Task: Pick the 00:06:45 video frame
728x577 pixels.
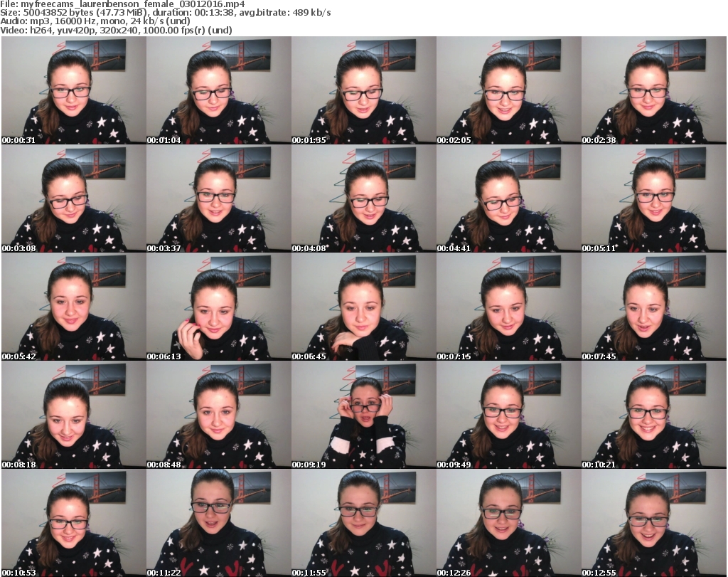Action: point(363,307)
